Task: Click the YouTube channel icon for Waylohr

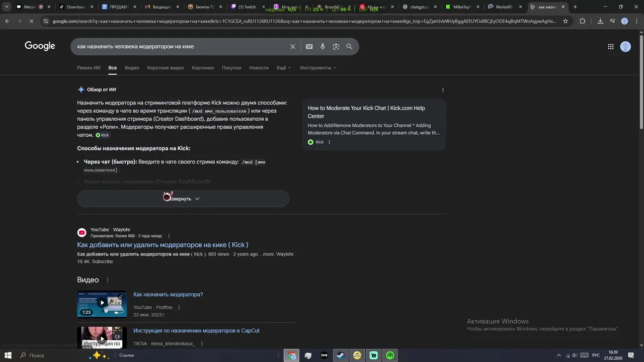Action: 82,232
